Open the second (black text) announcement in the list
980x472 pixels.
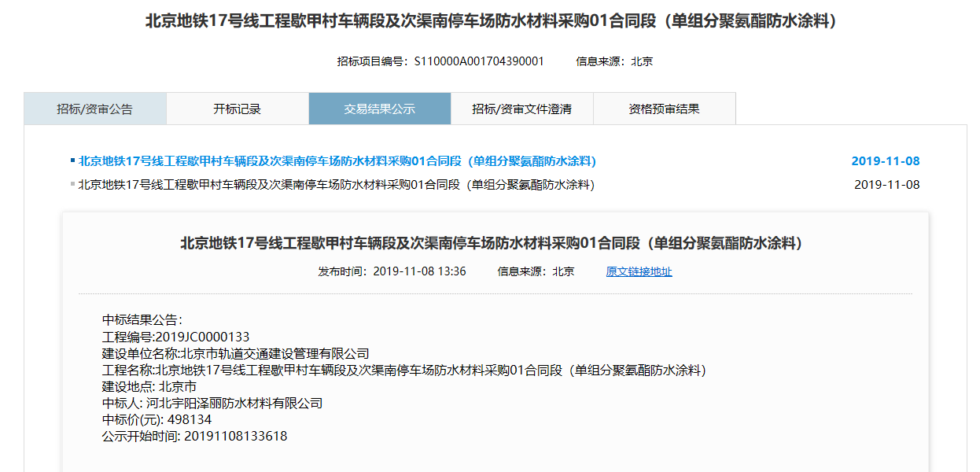[x=336, y=185]
